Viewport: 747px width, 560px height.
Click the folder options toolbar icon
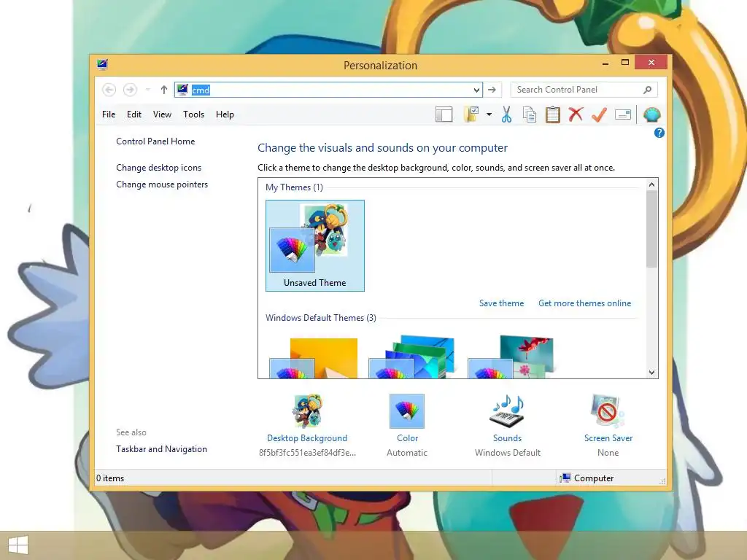tap(472, 114)
